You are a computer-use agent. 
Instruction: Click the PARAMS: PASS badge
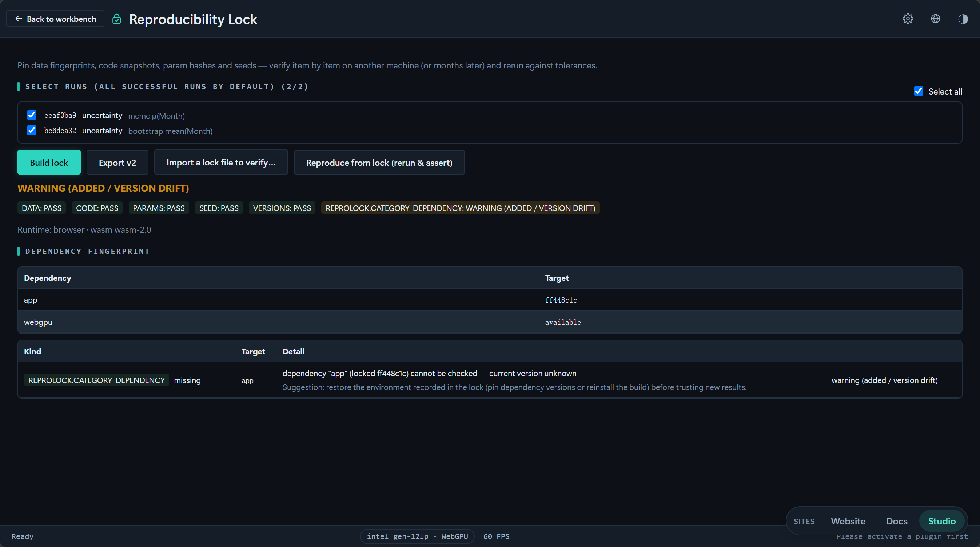click(159, 208)
